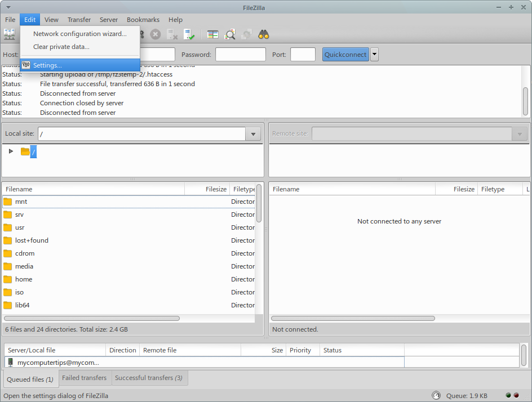532x402 pixels.
Task: Click the 'File transfer successful' log line
Action: [x=117, y=84]
